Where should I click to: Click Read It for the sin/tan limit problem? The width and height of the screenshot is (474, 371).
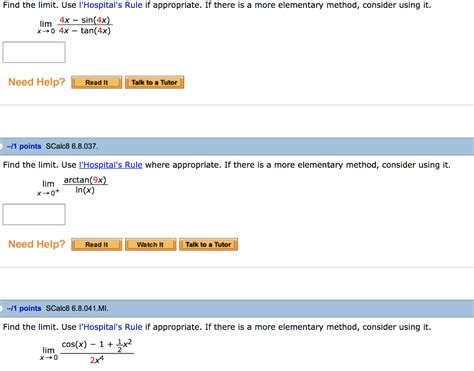97,82
